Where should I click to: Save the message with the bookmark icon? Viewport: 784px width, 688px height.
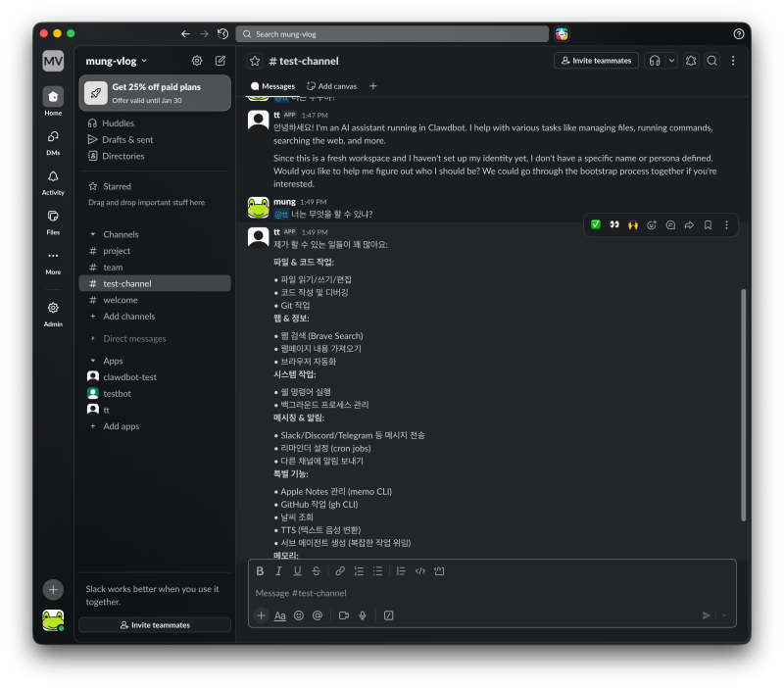(x=708, y=224)
